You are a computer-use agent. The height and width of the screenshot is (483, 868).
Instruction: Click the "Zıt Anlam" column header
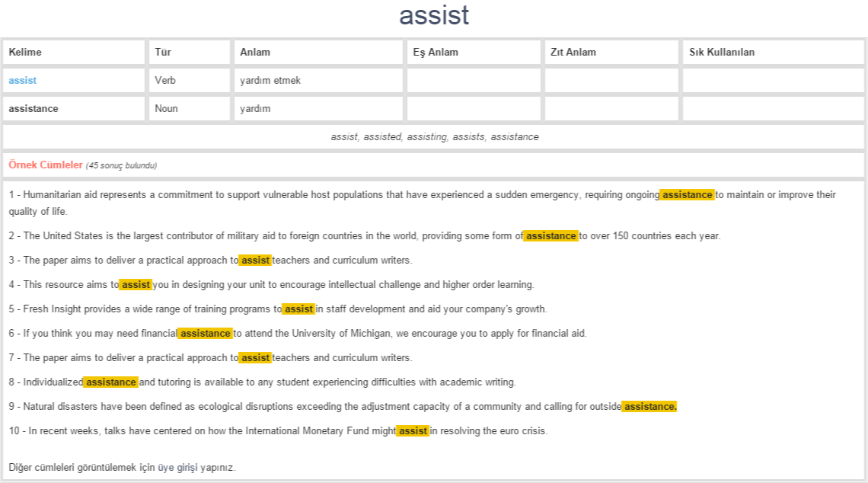573,52
